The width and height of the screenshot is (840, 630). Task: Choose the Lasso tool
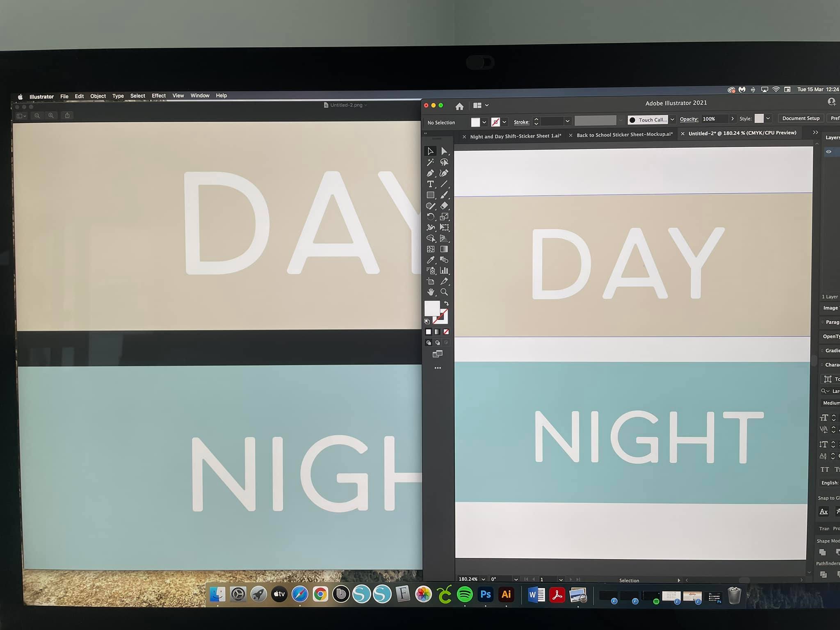pos(444,162)
